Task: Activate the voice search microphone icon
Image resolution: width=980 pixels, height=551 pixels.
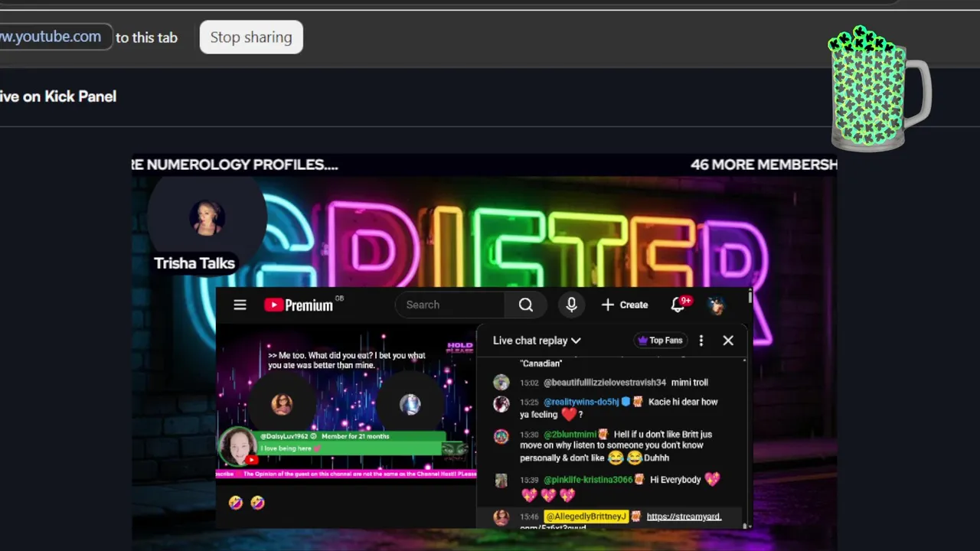Action: [571, 305]
